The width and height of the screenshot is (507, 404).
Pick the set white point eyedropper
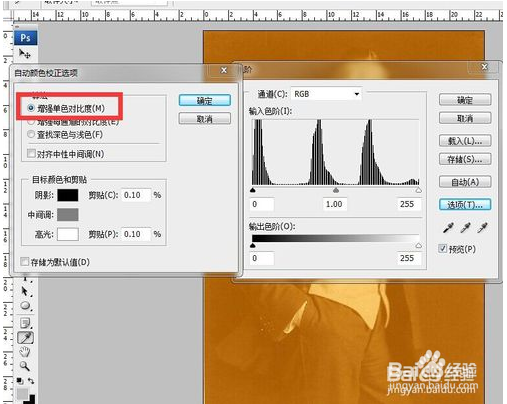(x=482, y=228)
